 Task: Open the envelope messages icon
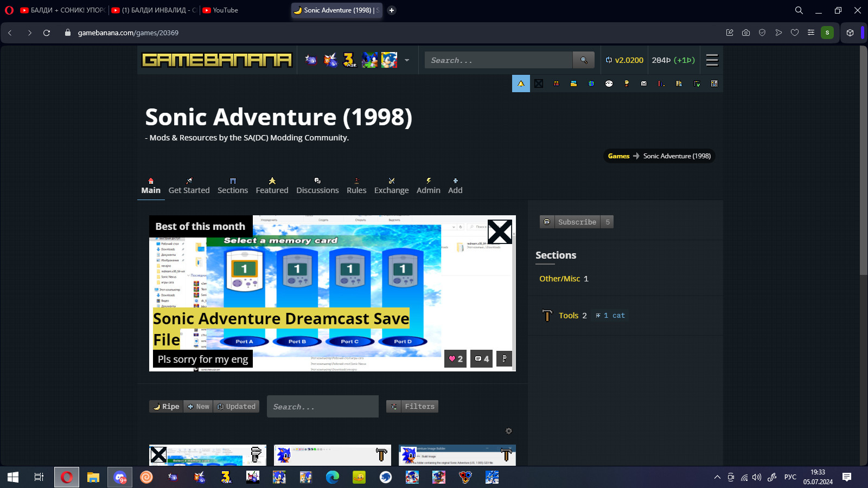(643, 84)
